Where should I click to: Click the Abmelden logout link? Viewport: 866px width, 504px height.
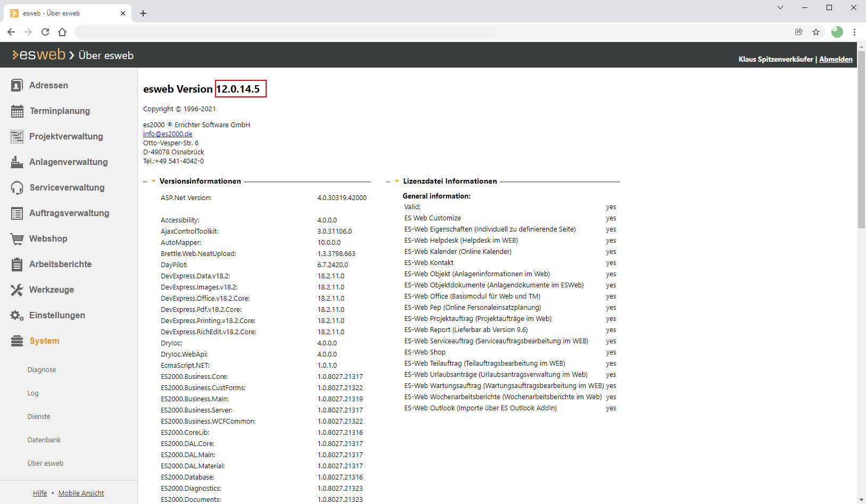coord(836,59)
